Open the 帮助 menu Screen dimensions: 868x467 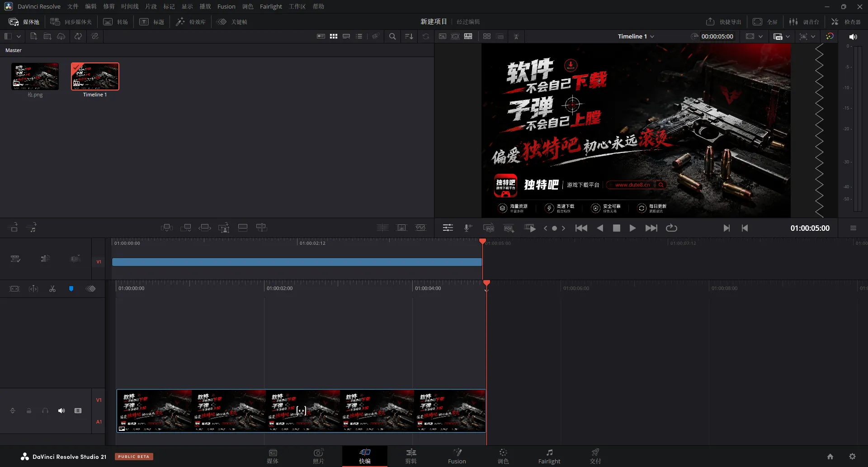318,6
